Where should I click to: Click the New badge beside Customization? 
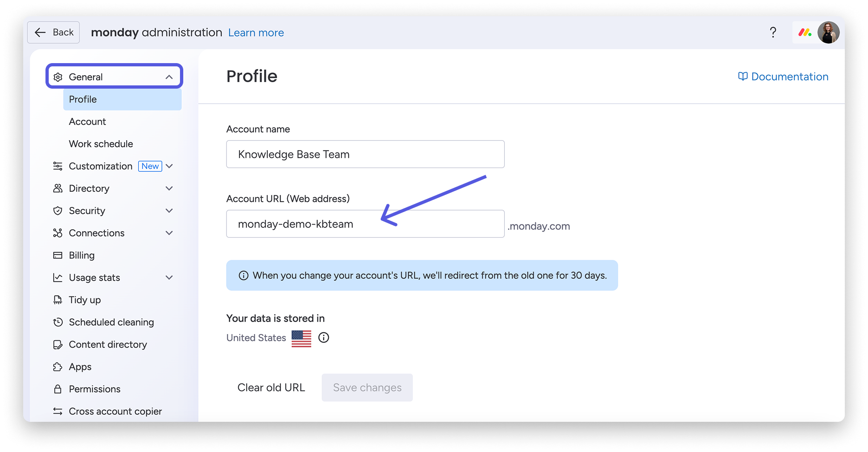tap(150, 166)
